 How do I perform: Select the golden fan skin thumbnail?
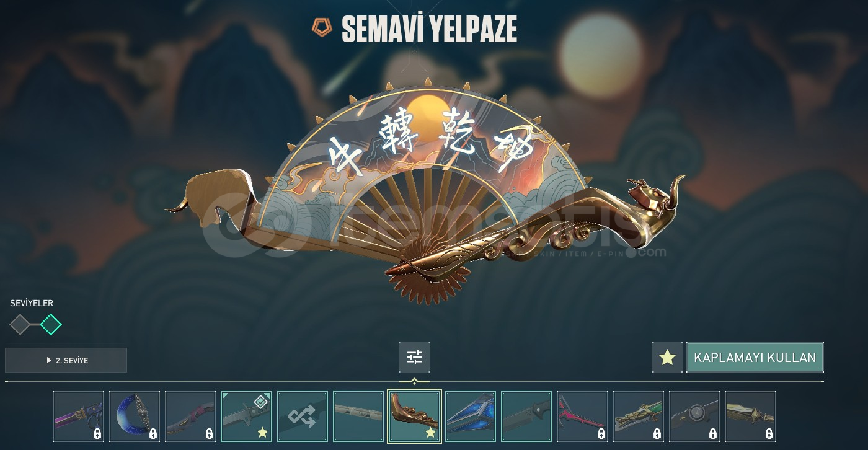coord(414,417)
